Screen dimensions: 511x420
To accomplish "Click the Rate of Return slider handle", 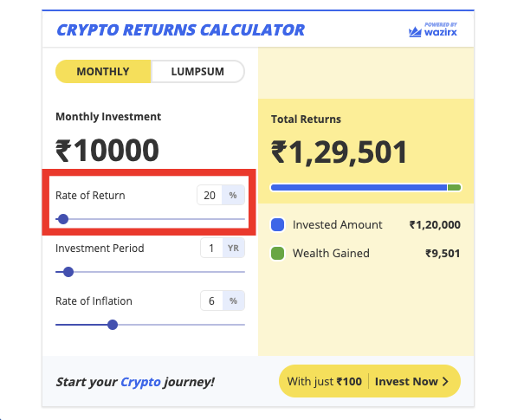I will 63,219.
